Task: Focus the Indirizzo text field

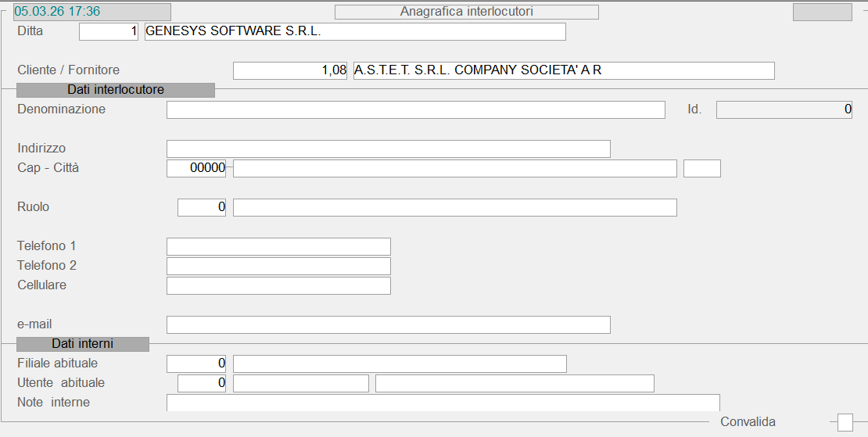Action: [388, 149]
